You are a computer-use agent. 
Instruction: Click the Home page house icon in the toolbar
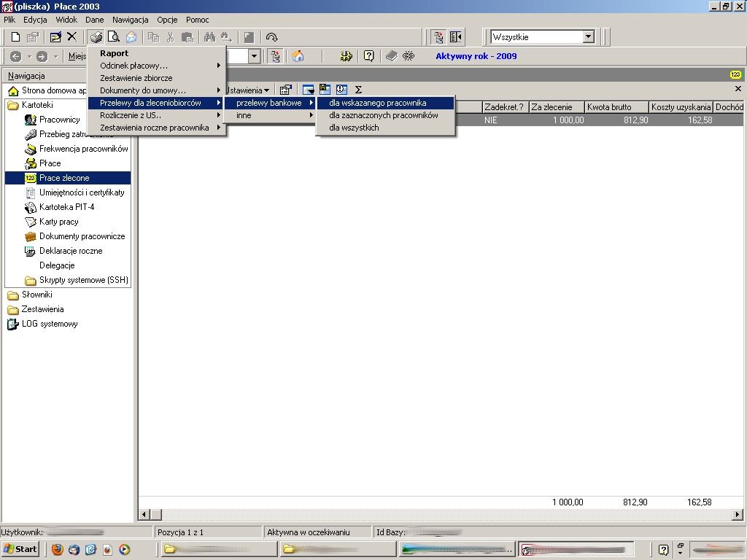point(298,56)
